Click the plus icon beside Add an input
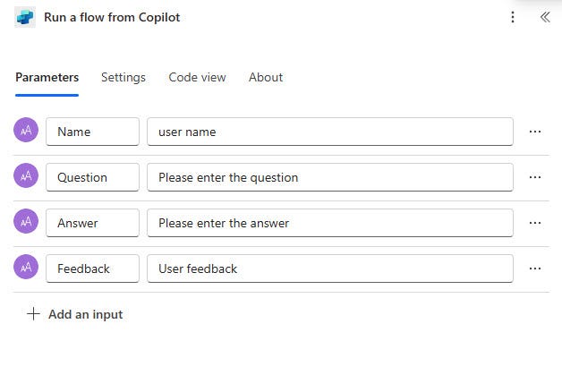562x392 pixels. pos(33,313)
